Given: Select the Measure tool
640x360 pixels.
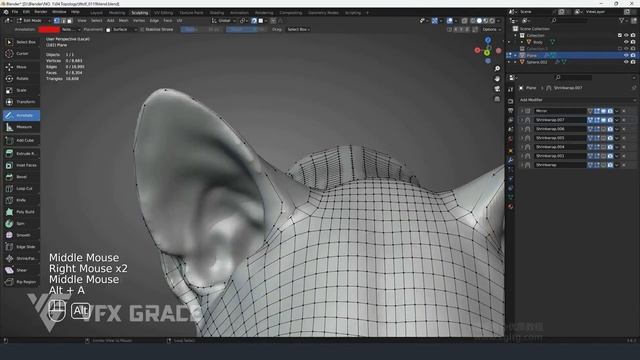Looking at the screenshot, I should point(22,127).
